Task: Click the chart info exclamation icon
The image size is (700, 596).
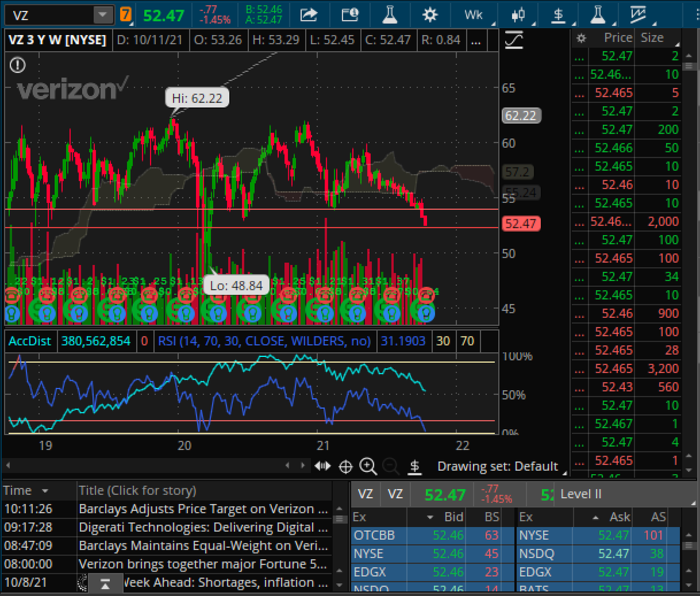Action: point(17,65)
